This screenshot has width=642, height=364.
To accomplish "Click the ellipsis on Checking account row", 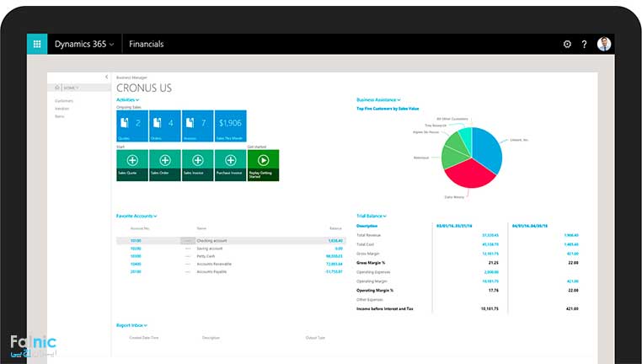I will (187, 241).
